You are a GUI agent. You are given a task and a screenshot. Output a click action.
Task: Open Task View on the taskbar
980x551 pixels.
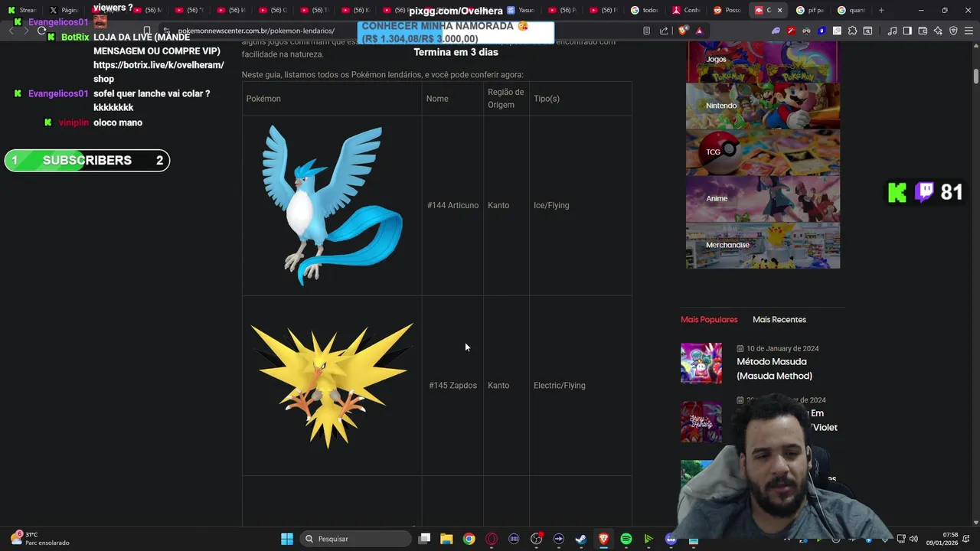click(425, 539)
